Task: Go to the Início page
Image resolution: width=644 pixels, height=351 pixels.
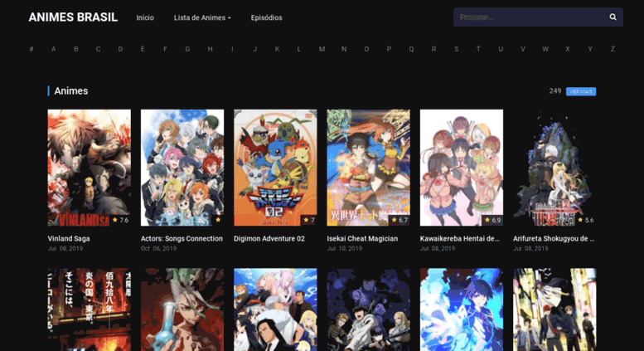Action: tap(145, 17)
